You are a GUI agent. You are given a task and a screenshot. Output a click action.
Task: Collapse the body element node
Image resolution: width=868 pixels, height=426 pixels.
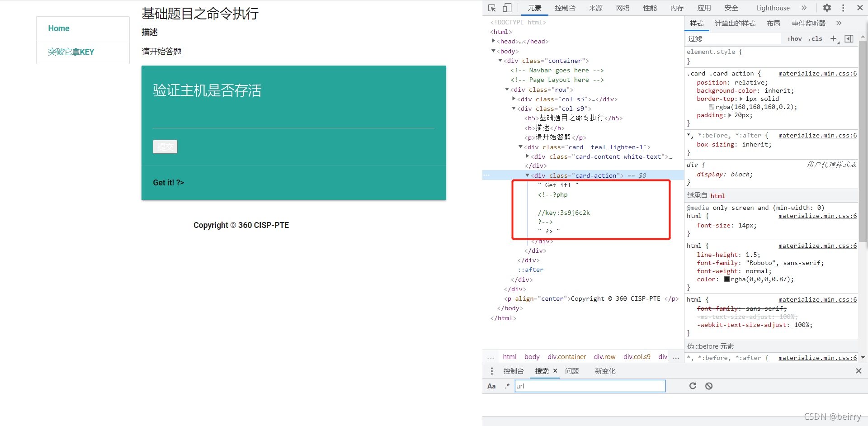[494, 51]
